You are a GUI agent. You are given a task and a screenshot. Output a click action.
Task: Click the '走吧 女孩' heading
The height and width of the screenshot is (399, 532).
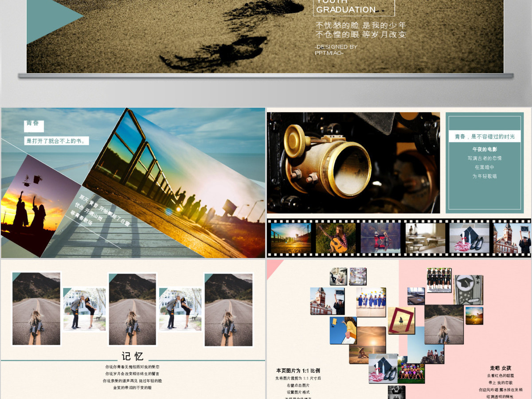[501, 368]
